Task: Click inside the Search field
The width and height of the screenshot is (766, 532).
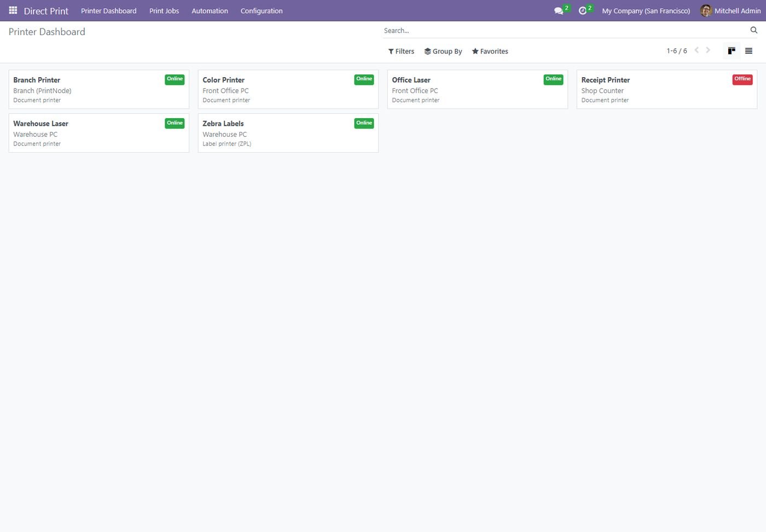Action: coord(565,31)
